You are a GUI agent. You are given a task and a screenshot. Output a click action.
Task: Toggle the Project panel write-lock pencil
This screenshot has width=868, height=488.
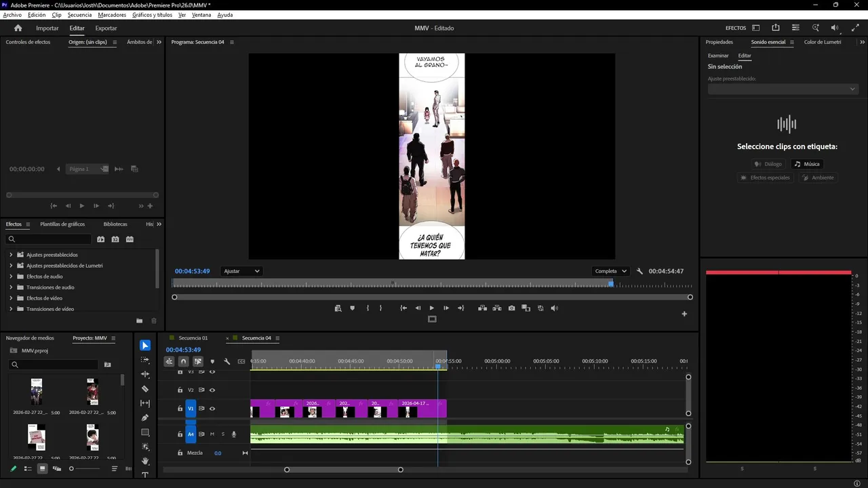pos(13,468)
